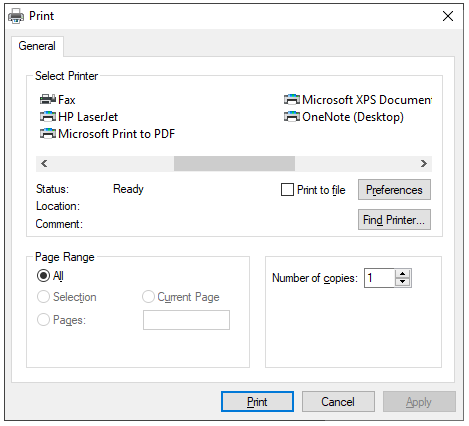Enable the Print to file checkbox
The height and width of the screenshot is (426, 469).
287,190
